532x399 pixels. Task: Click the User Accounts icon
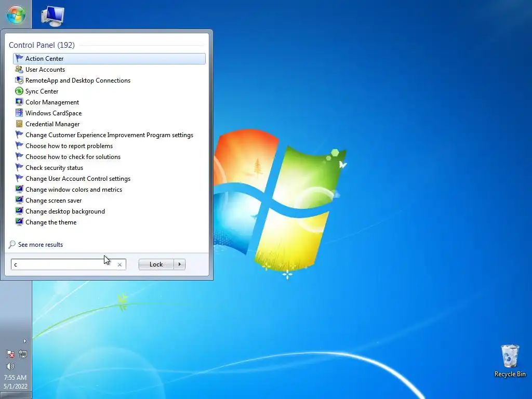[x=19, y=69]
